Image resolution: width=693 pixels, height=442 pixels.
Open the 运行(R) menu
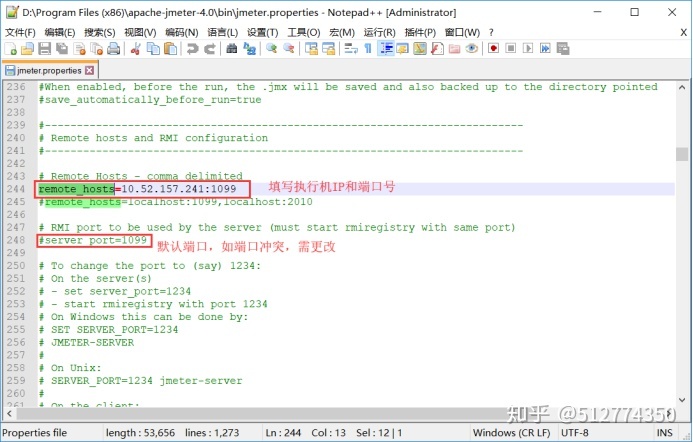tap(380, 32)
